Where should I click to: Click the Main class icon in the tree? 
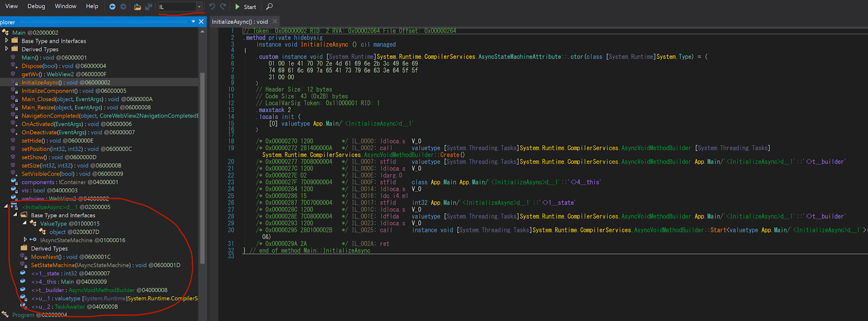click(x=5, y=33)
